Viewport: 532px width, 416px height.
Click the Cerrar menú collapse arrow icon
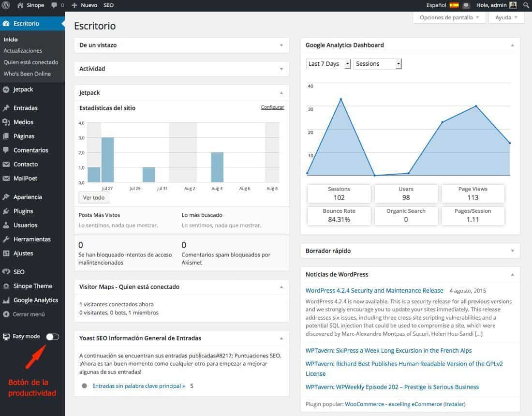(x=6, y=314)
